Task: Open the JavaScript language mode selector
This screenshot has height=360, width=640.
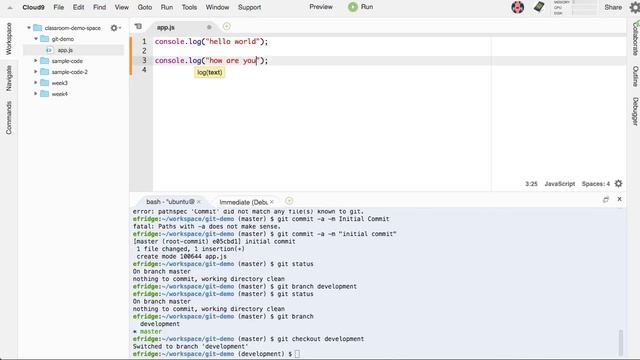Action: coord(560,184)
